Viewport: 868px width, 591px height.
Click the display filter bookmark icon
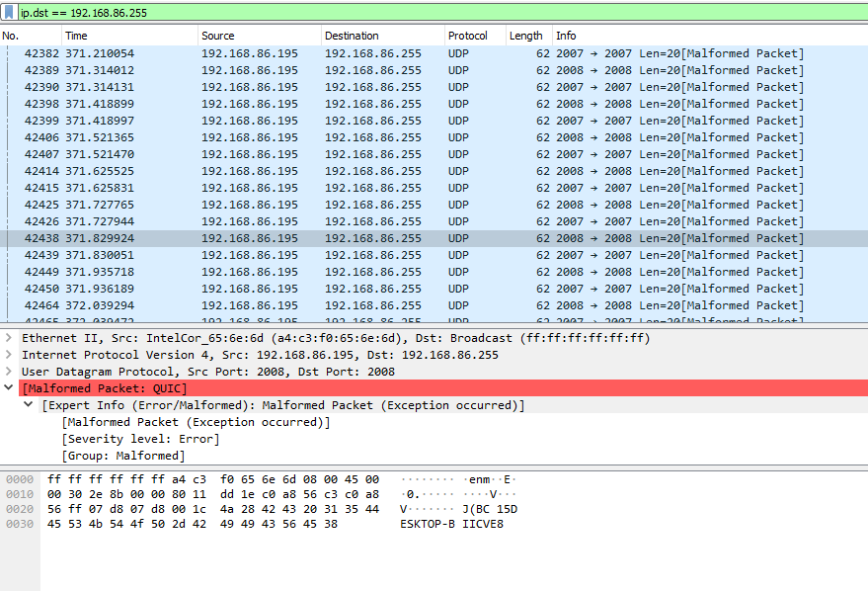pos(10,12)
